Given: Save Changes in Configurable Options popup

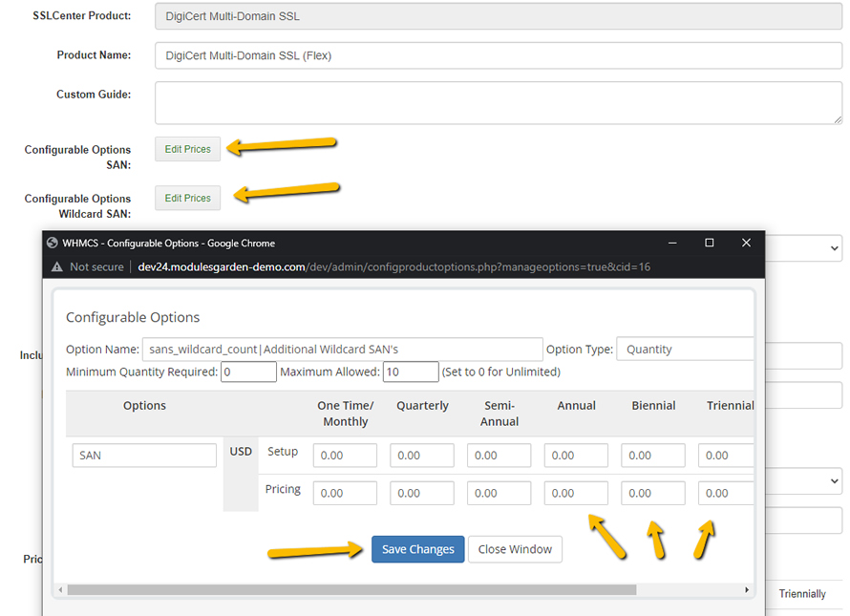Looking at the screenshot, I should click(x=418, y=549).
